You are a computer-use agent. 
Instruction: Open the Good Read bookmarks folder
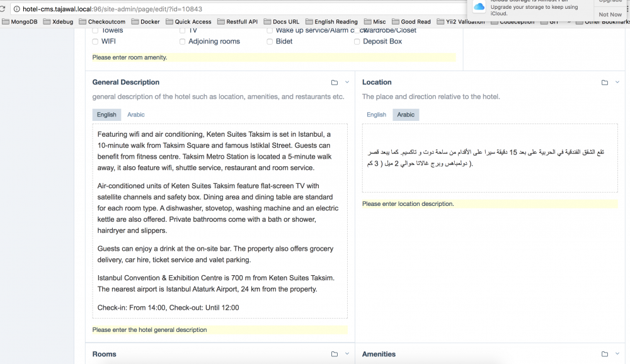pyautogui.click(x=411, y=21)
